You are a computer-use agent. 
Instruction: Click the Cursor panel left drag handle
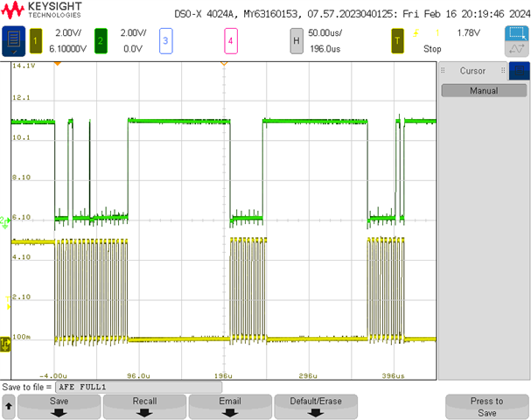[x=443, y=71]
